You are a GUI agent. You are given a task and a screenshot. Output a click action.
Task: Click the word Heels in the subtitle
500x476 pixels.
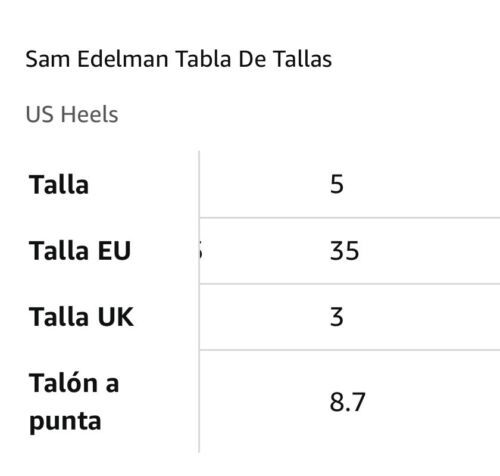point(89,115)
